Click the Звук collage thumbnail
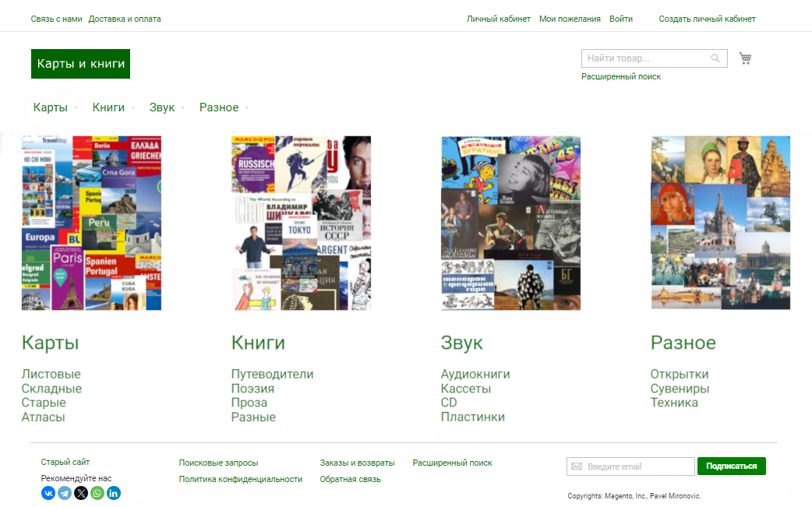Screen dimensions: 812x507 click(x=510, y=223)
